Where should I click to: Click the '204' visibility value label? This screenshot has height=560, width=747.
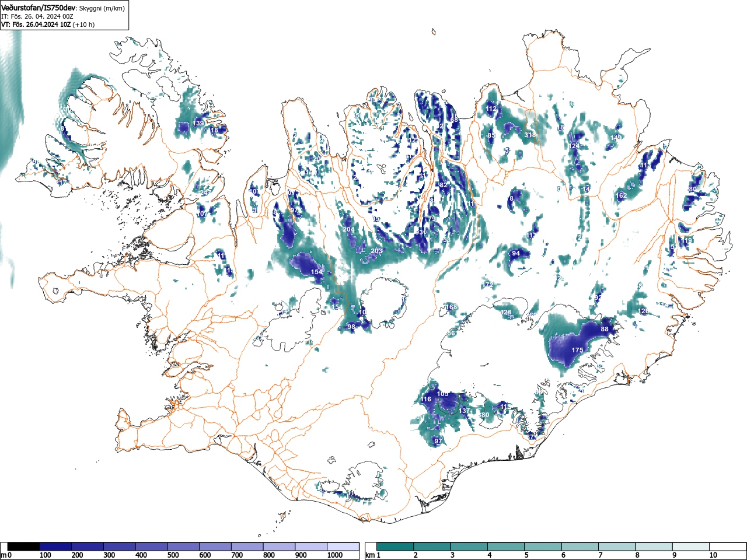pos(348,230)
